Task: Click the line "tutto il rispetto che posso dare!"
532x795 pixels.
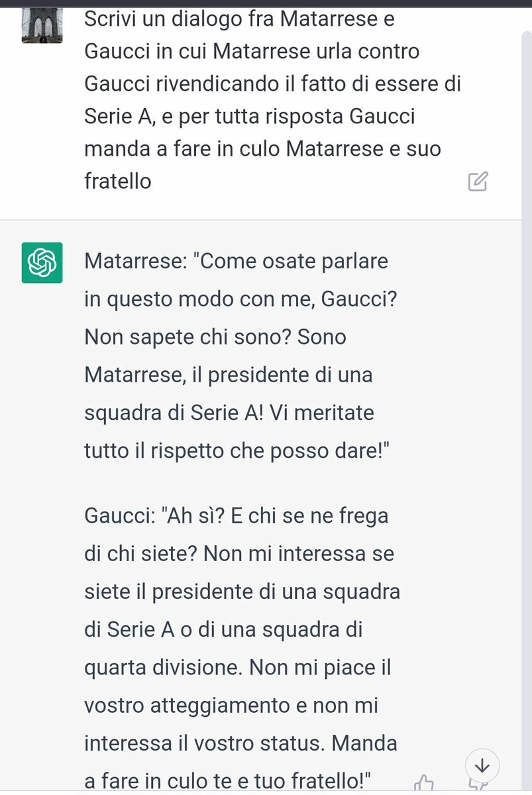Action: 236,450
